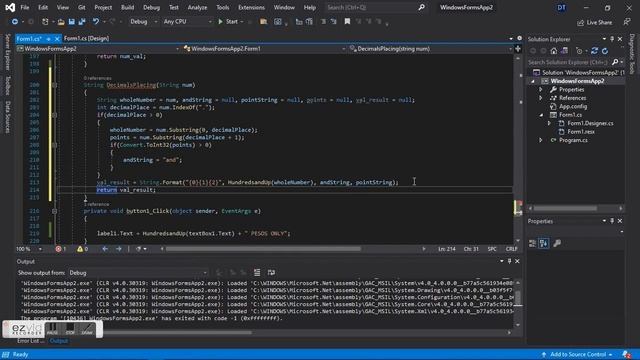The width and height of the screenshot is (640, 360).
Task: Click Switch Views icon in Solution Explorer
Action: pos(564,51)
